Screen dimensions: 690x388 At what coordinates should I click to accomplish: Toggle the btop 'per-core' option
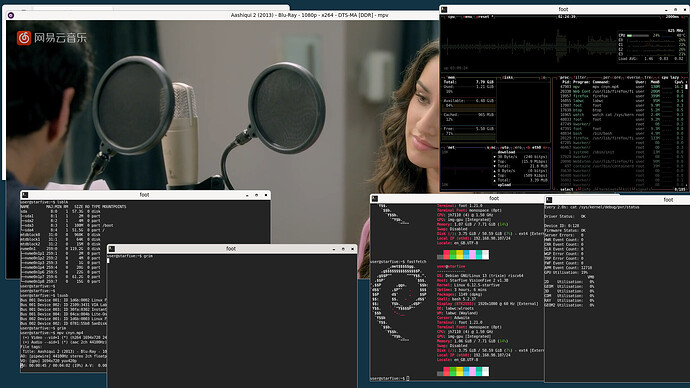(612, 77)
